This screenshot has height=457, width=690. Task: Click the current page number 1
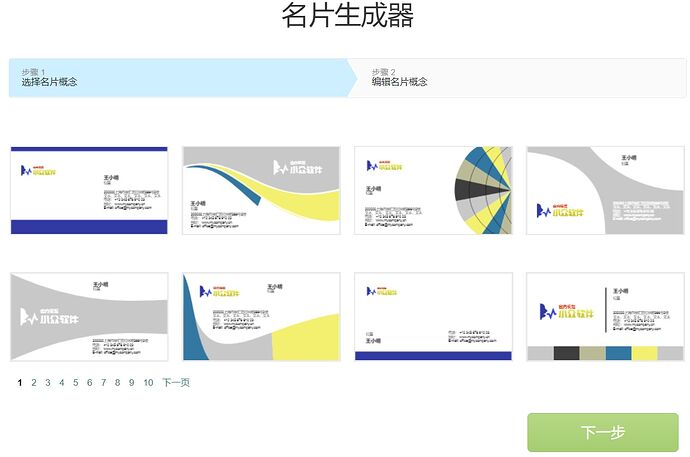(20, 383)
